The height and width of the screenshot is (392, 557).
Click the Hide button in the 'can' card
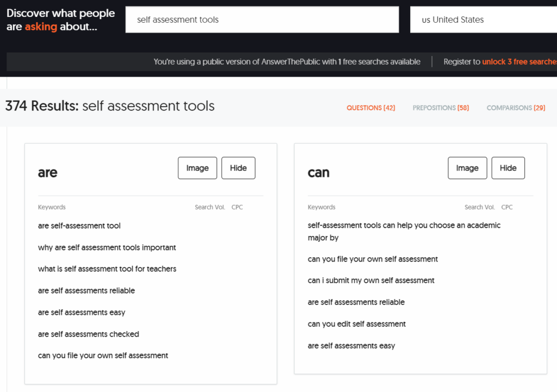[x=508, y=168]
